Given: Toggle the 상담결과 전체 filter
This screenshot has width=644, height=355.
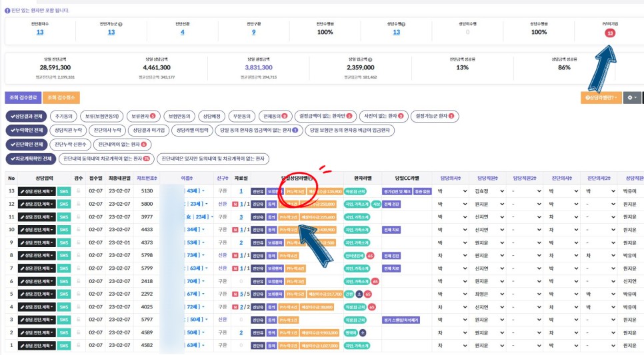Looking at the screenshot, I should [26, 116].
